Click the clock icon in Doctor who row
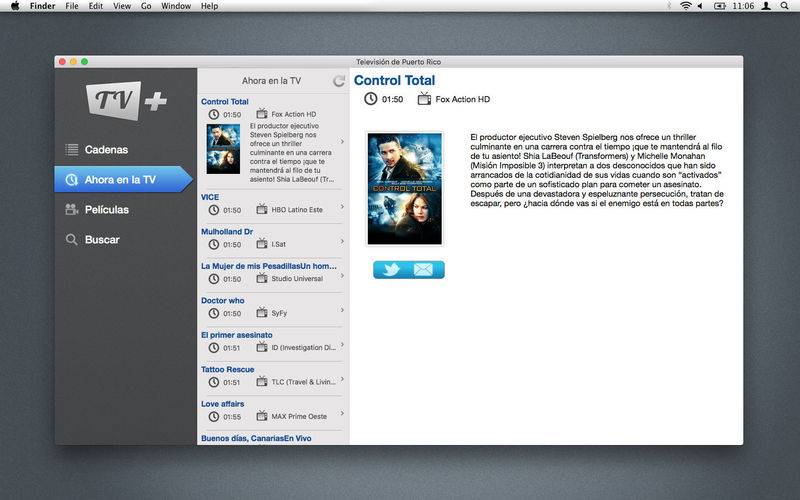This screenshot has width=800, height=500. tap(214, 313)
